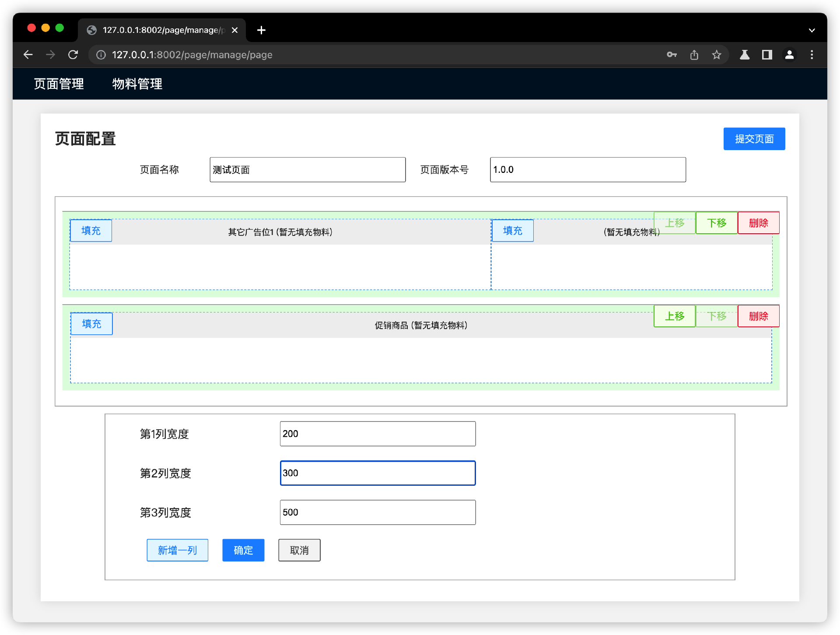Confirm with the 确定 button
Viewport: 840px width, 635px height.
pos(243,550)
